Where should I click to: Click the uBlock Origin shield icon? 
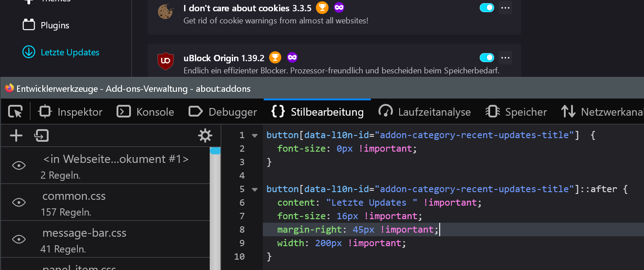pos(166,61)
